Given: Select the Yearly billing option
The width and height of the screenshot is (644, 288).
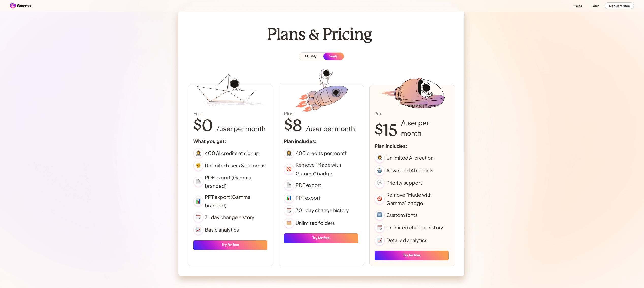Looking at the screenshot, I should click(x=333, y=56).
